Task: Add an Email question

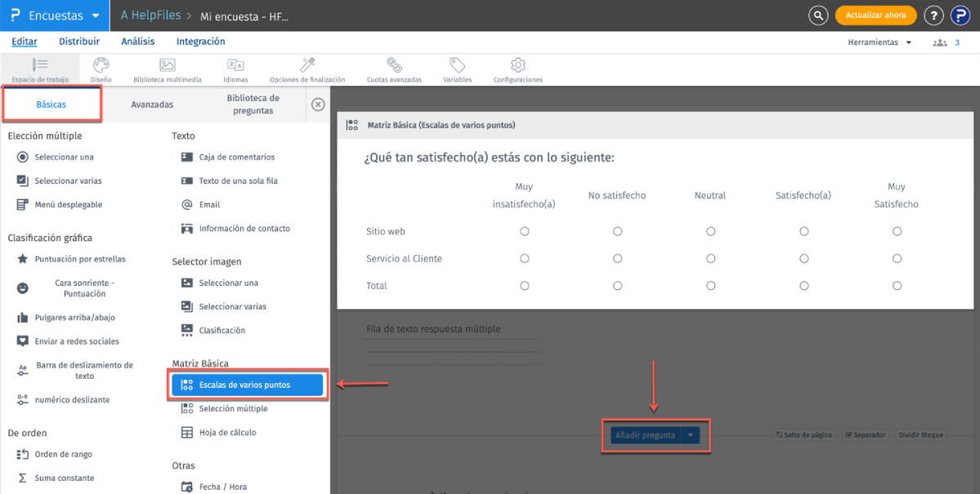Action: [x=200, y=204]
